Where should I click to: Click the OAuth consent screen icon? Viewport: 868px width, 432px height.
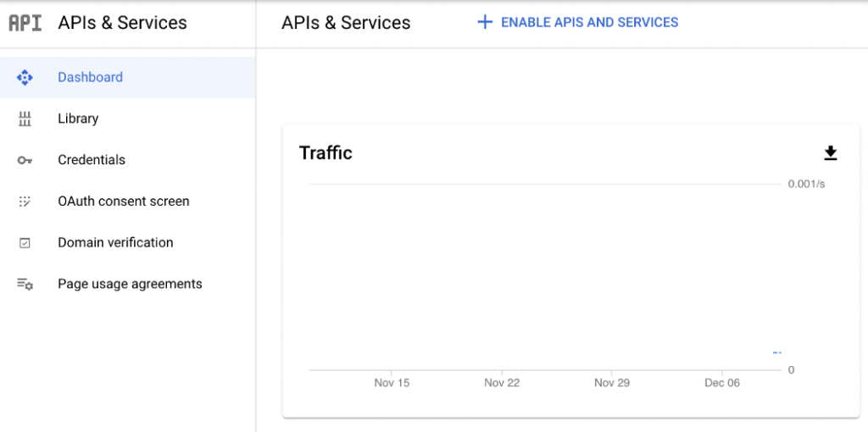click(x=25, y=202)
